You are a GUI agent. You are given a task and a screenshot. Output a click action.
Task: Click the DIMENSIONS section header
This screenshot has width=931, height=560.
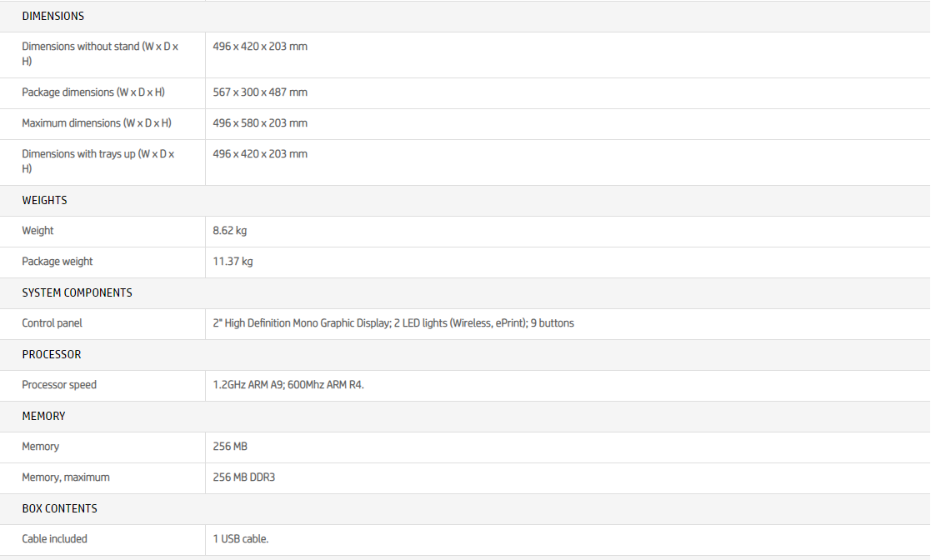[x=53, y=16]
